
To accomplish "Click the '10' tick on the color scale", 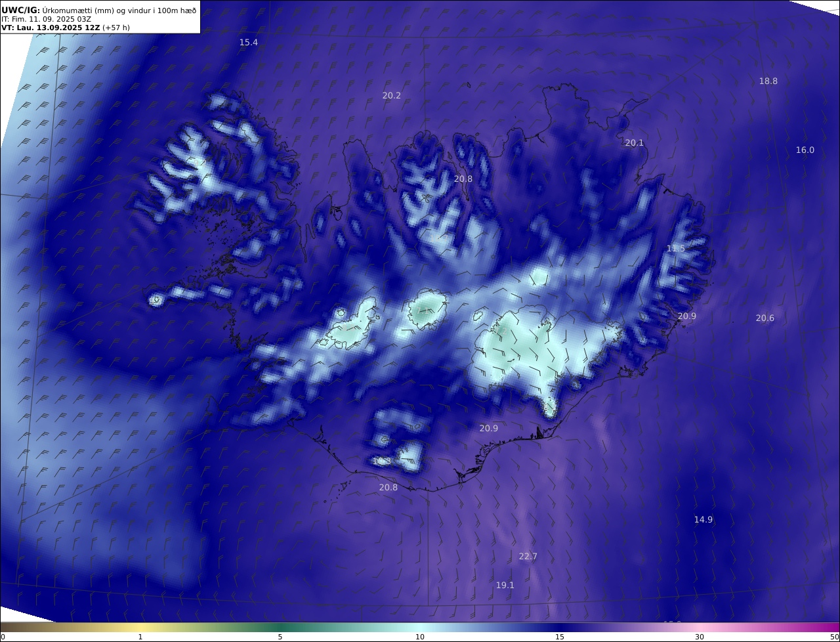I will click(420, 637).
